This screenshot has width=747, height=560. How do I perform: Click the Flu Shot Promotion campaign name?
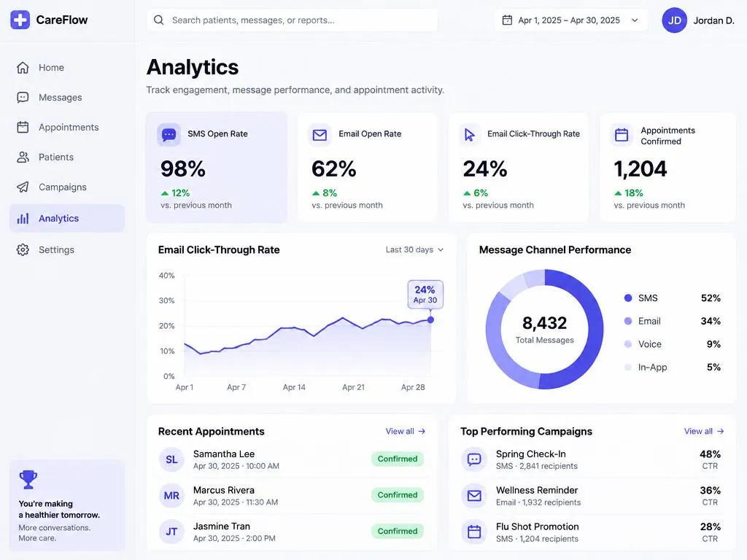click(538, 526)
